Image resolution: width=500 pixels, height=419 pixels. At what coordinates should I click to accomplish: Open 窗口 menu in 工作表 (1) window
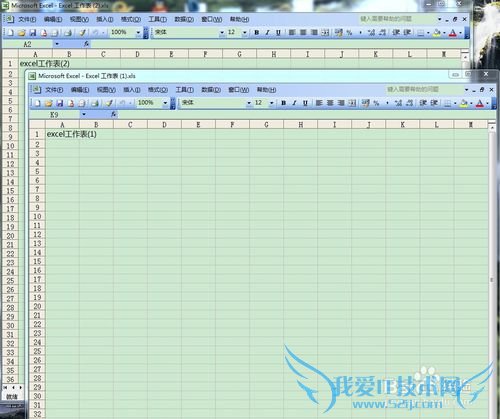[238, 90]
